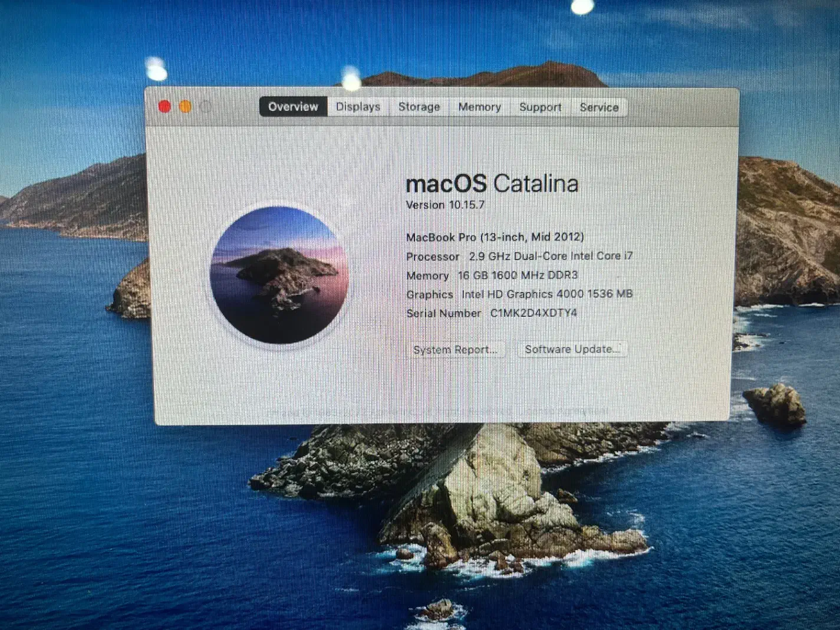
Task: Minimize window with the yellow button
Action: coord(185,107)
